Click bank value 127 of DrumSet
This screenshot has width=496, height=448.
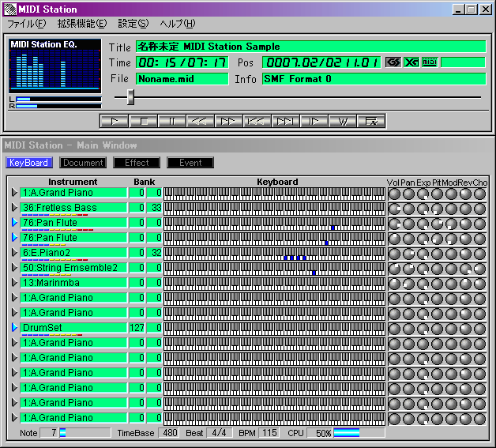click(x=137, y=327)
